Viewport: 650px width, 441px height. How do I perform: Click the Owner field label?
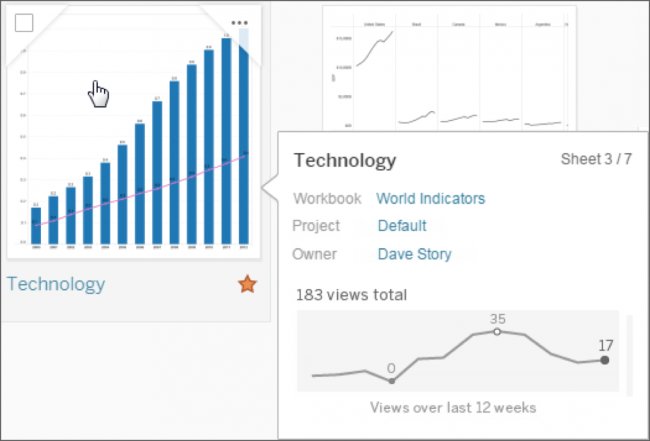pos(314,254)
